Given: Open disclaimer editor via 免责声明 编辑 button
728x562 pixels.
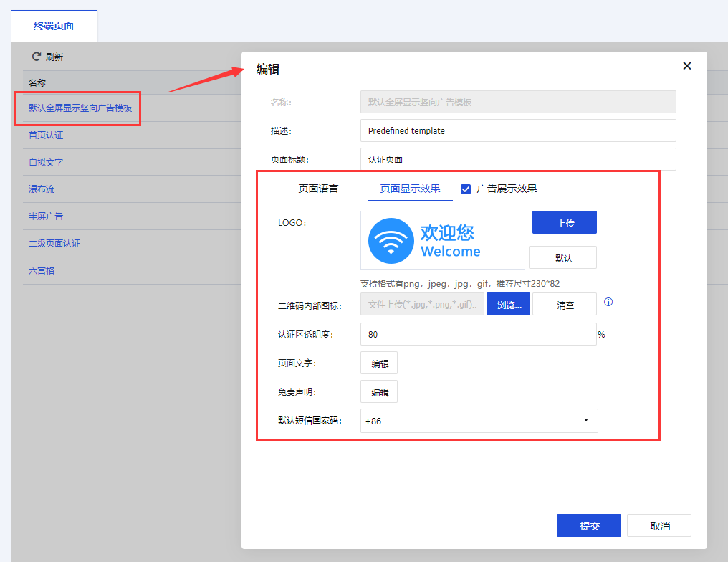Looking at the screenshot, I should pos(379,392).
